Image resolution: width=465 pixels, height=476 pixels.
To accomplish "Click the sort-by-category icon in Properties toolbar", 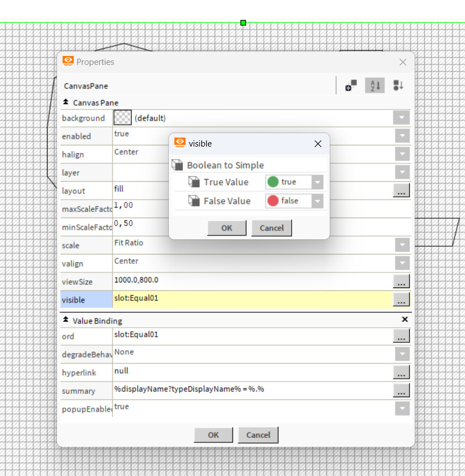I will [x=398, y=86].
